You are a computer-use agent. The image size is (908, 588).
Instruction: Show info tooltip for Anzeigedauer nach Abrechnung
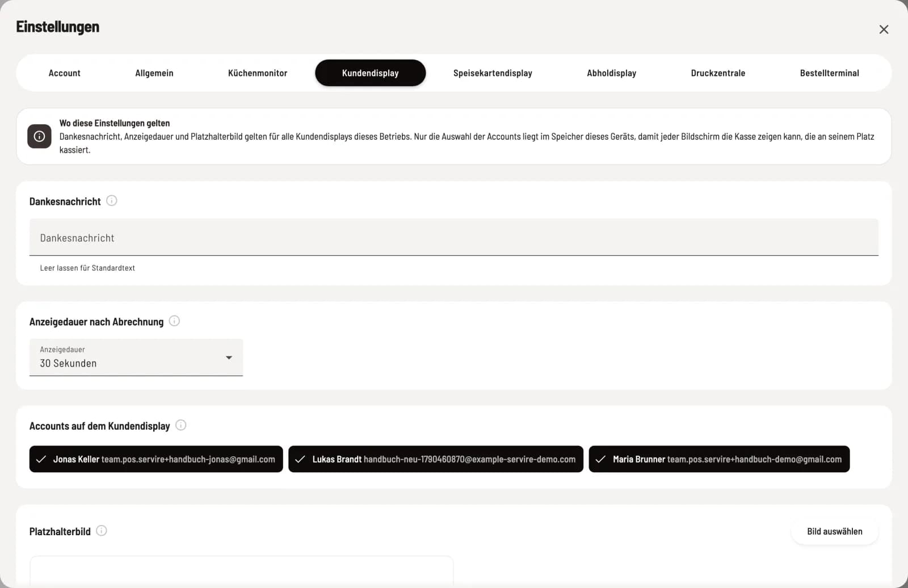click(175, 321)
